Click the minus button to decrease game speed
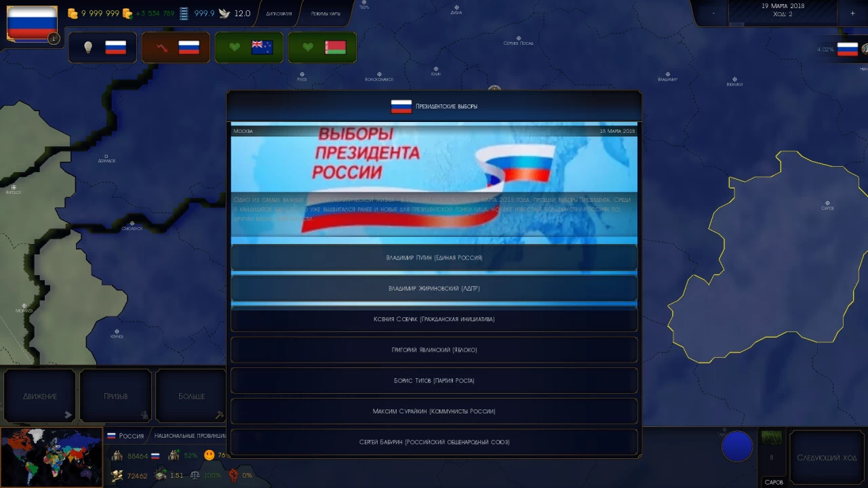Screen dimensions: 868x488 pyautogui.click(x=713, y=14)
